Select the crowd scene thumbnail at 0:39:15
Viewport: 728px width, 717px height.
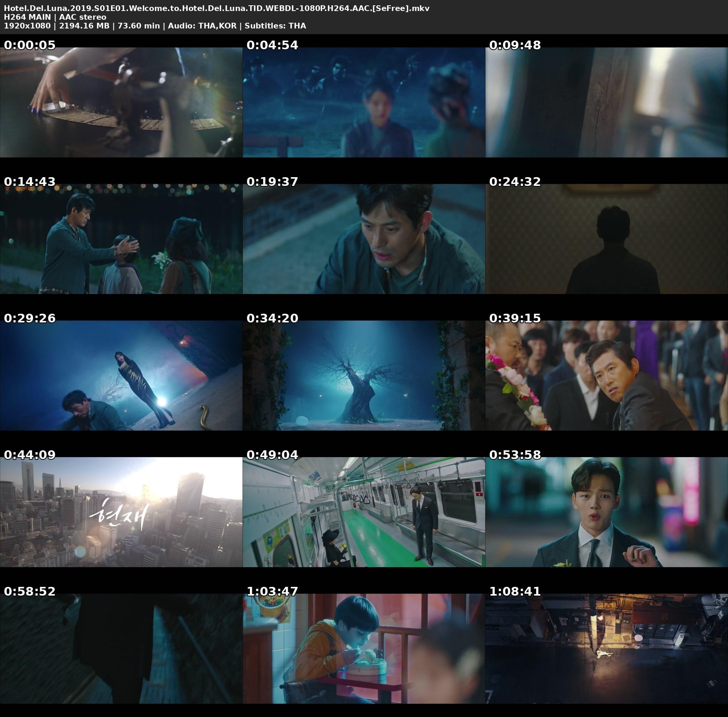coord(606,376)
